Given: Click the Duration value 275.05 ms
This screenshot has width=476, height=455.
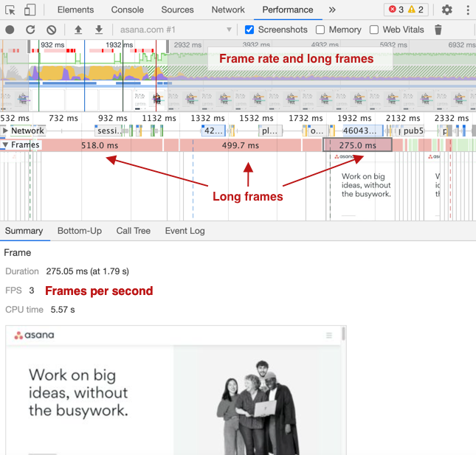Looking at the screenshot, I should click(87, 271).
